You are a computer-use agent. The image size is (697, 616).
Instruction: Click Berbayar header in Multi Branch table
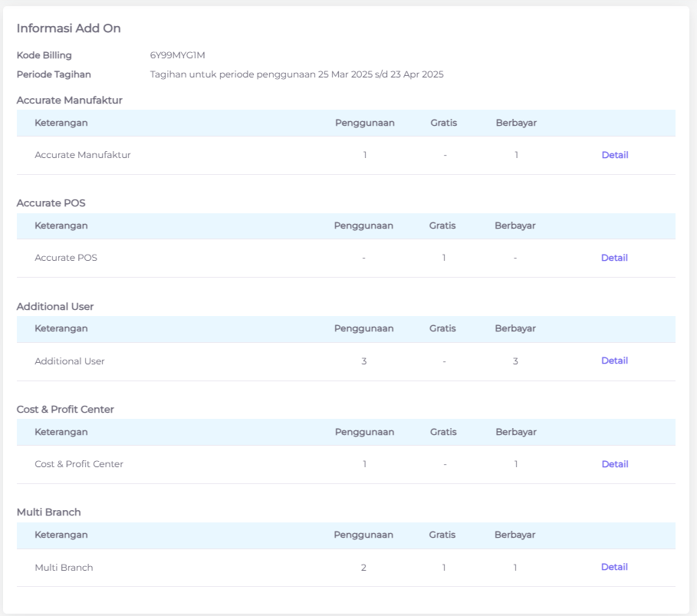pos(515,535)
